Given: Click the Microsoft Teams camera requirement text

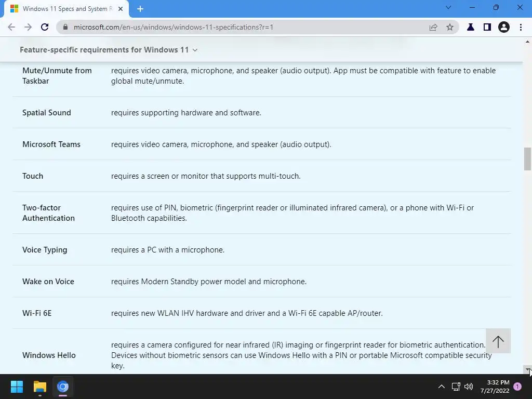Looking at the screenshot, I should coord(221,144).
